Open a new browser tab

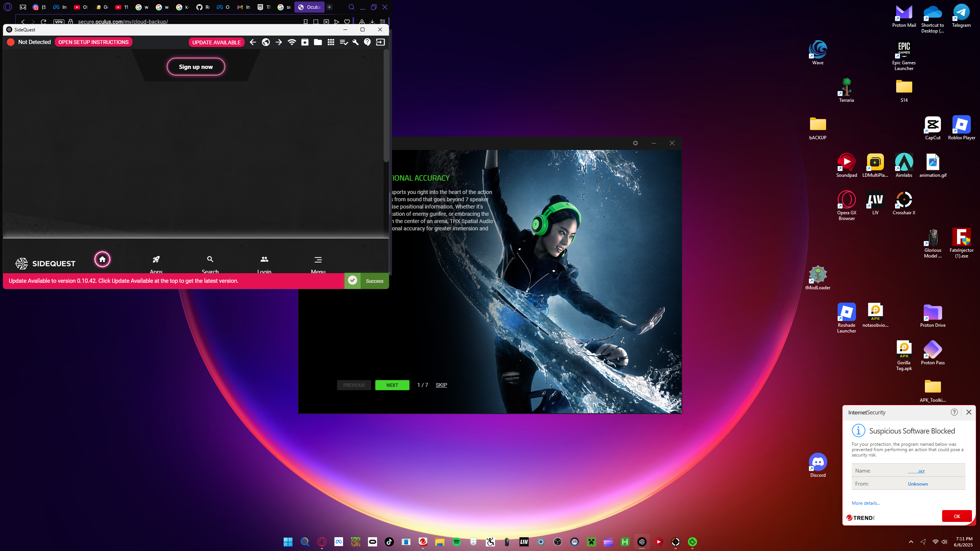click(329, 7)
